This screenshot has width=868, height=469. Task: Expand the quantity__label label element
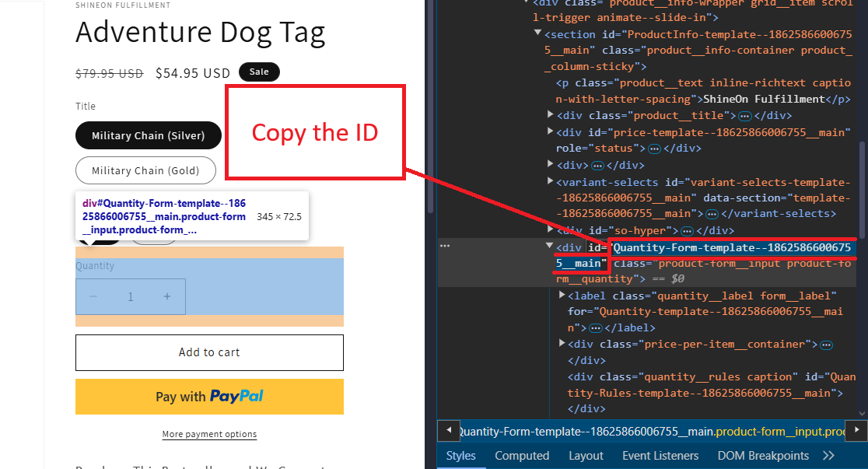coord(562,295)
